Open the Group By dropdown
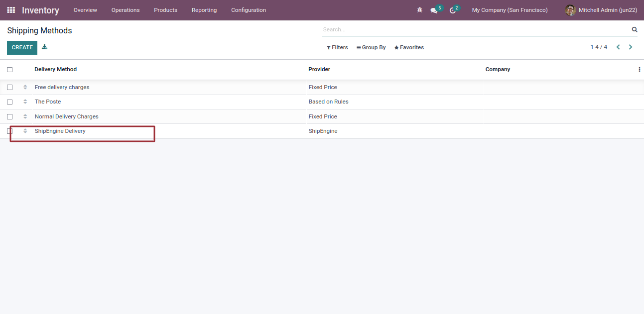 coord(371,47)
